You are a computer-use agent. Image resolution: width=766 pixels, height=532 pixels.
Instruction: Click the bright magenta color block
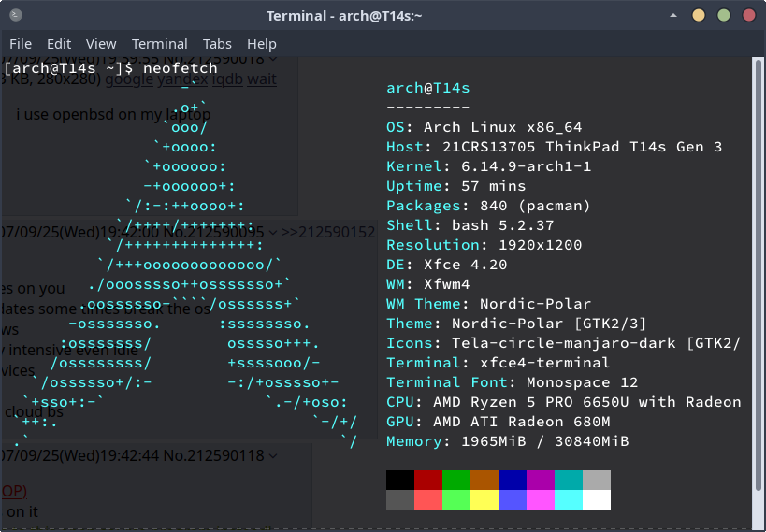[541, 499]
